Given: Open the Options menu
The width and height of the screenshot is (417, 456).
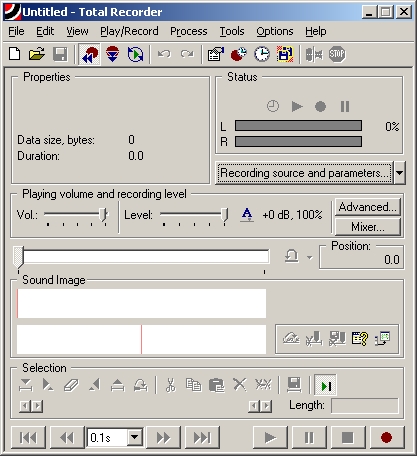Looking at the screenshot, I should click(275, 31).
